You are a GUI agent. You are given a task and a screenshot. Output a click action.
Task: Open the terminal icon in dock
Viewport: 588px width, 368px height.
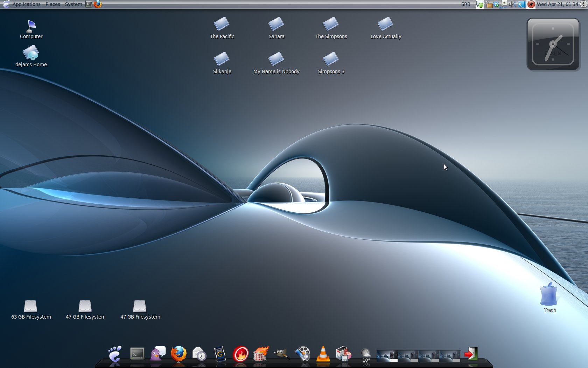(x=137, y=354)
